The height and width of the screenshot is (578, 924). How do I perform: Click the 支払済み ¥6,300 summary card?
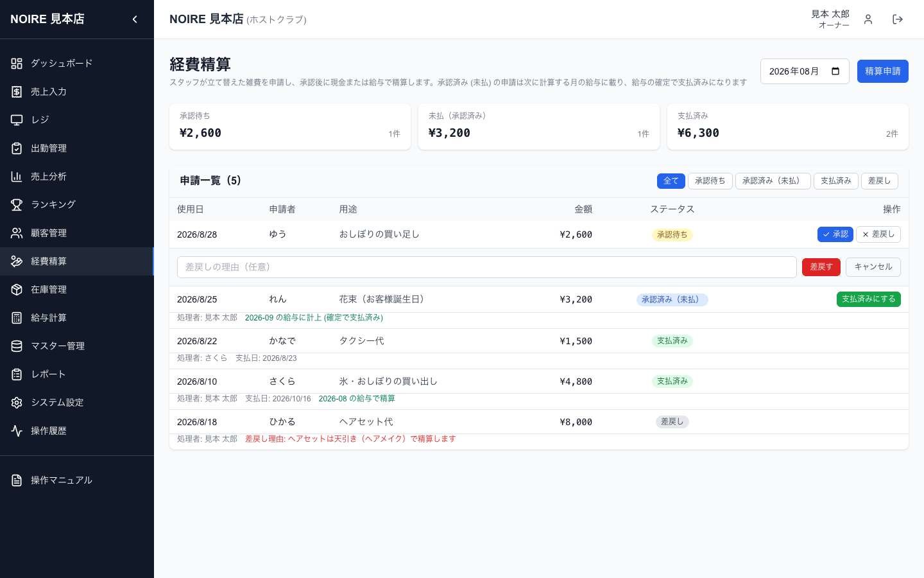tap(788, 127)
